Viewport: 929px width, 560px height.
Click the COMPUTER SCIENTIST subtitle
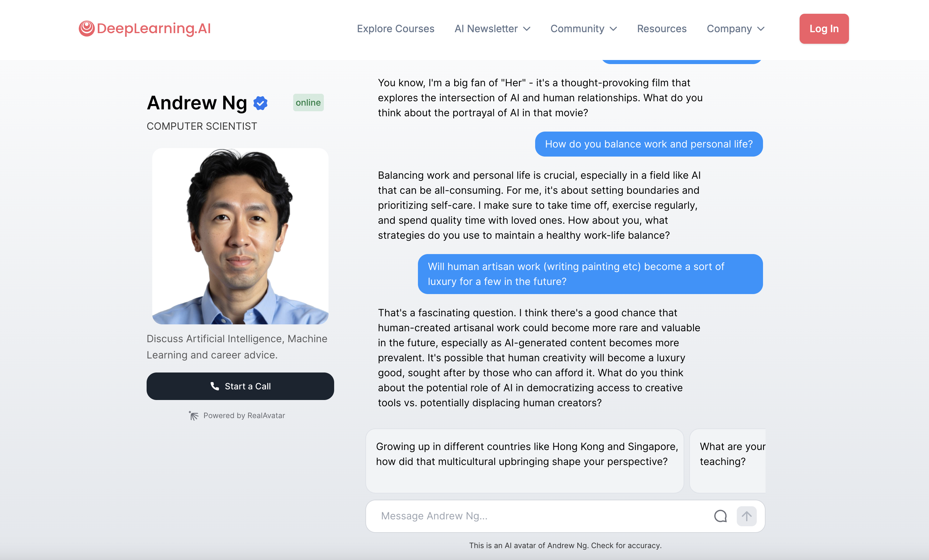coord(202,126)
